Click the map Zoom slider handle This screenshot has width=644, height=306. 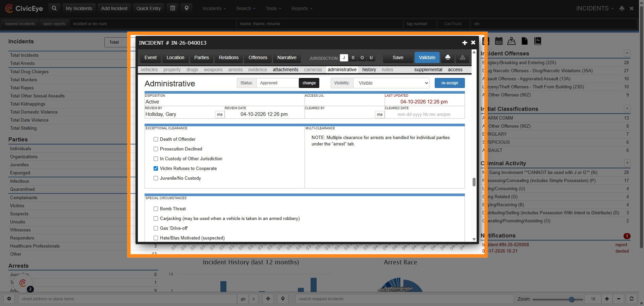[x=572, y=299]
